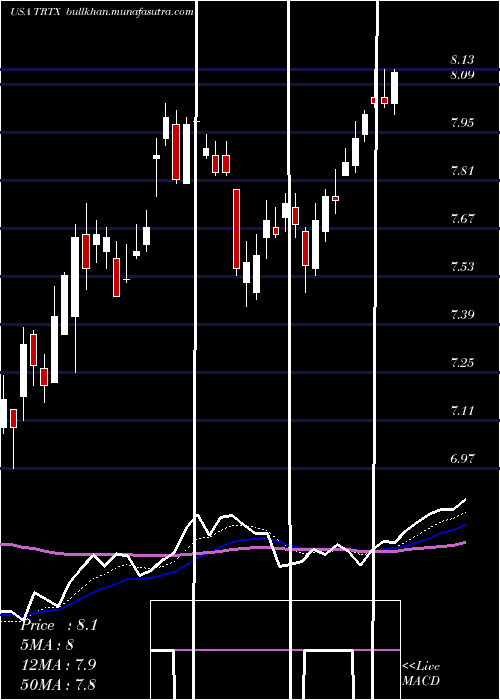Screen dimensions: 500x700
Task: Select the 7.67 price level label
Action: pyautogui.click(x=462, y=219)
